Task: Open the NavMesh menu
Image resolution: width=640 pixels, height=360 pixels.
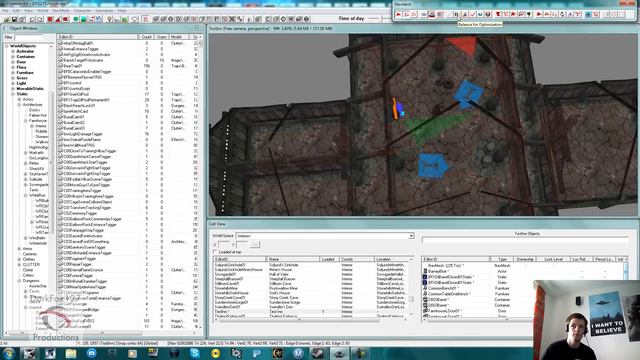Action: click(x=61, y=11)
